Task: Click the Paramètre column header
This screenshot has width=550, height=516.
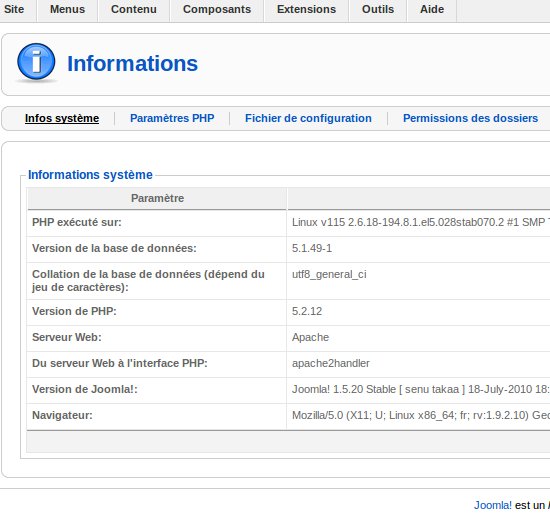Action: pyautogui.click(x=157, y=198)
